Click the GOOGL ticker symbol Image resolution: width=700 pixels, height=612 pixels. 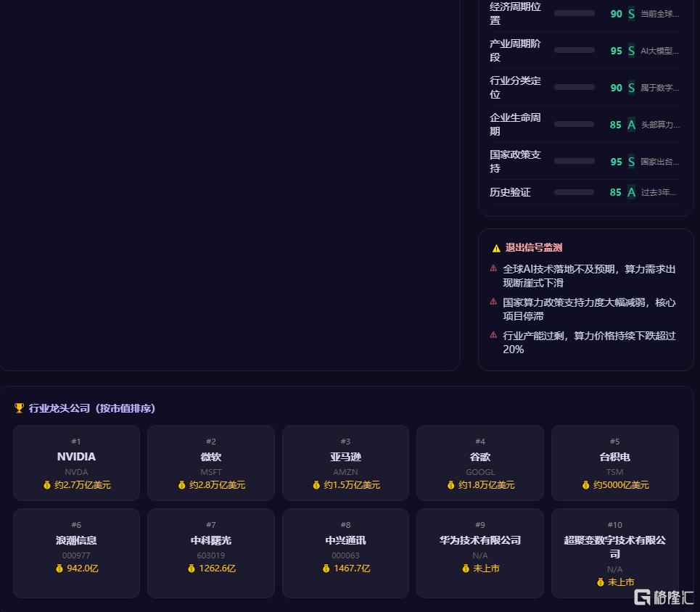[480, 472]
